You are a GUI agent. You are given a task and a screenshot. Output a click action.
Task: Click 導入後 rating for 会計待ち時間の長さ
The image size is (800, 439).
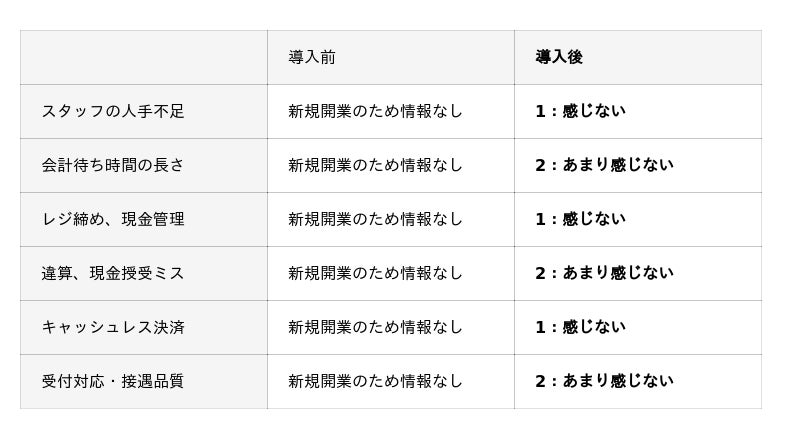click(x=604, y=165)
